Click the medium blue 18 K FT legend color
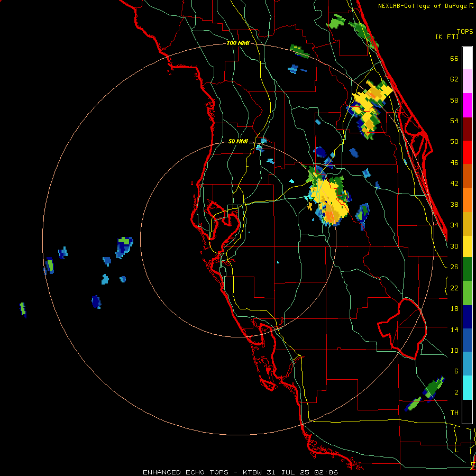 (467, 340)
